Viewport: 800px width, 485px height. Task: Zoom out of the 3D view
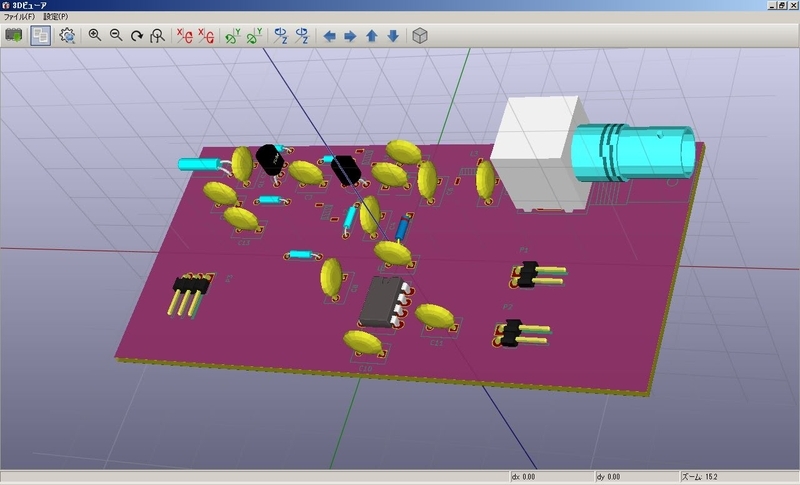point(116,36)
